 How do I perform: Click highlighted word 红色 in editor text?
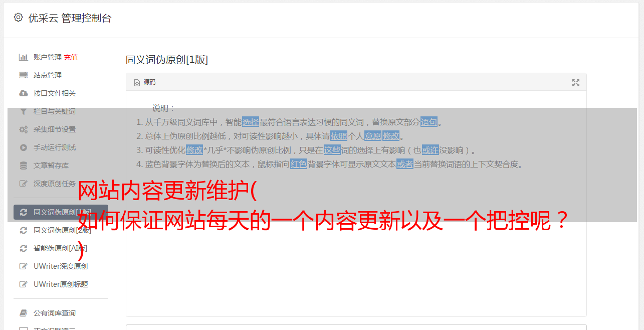(299, 164)
